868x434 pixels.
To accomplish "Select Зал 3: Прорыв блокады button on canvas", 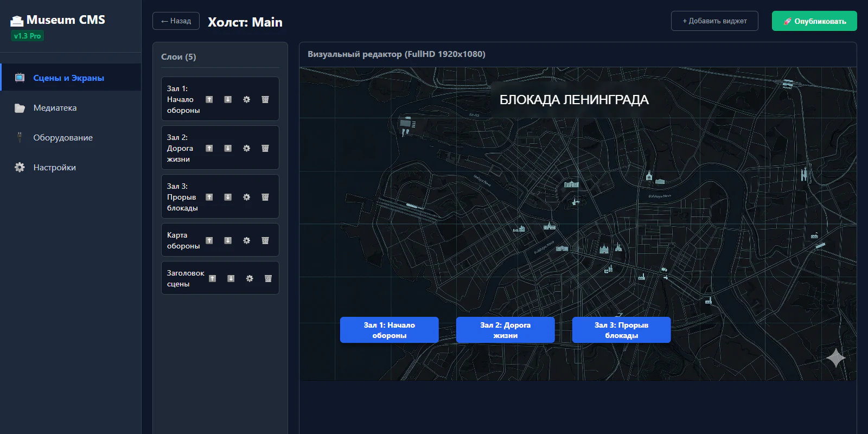I will tap(622, 330).
